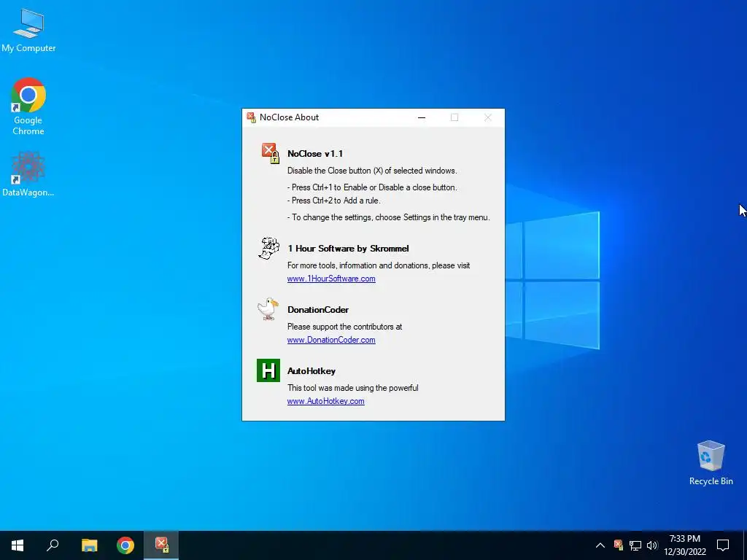Image resolution: width=747 pixels, height=560 pixels.
Task: Click 'Please support the contributors at' text
Action: (344, 327)
